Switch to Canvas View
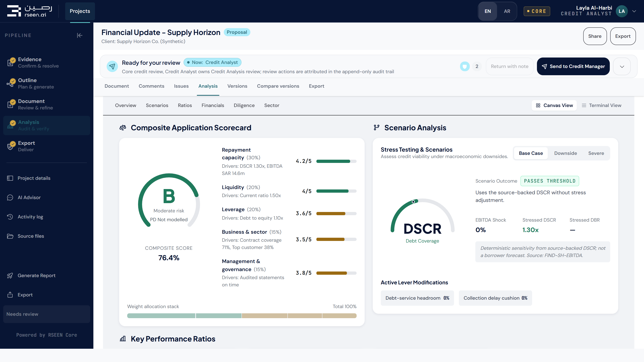644x362 pixels. tap(554, 105)
